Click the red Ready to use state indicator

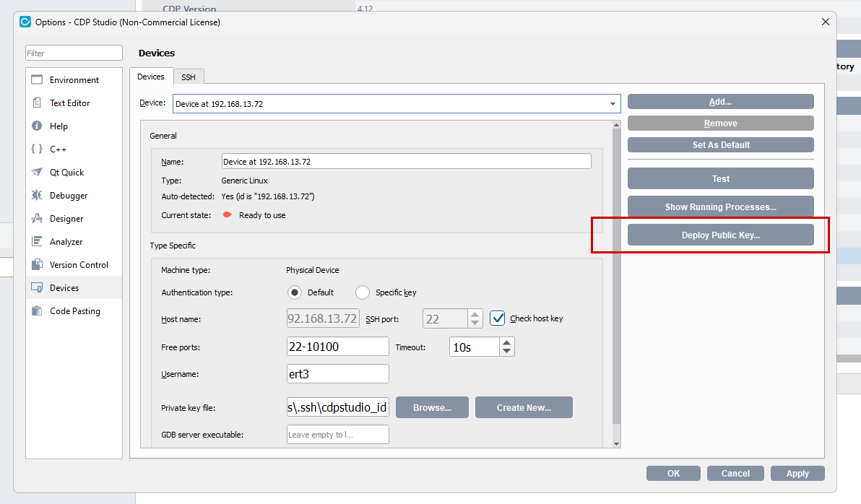pos(227,214)
